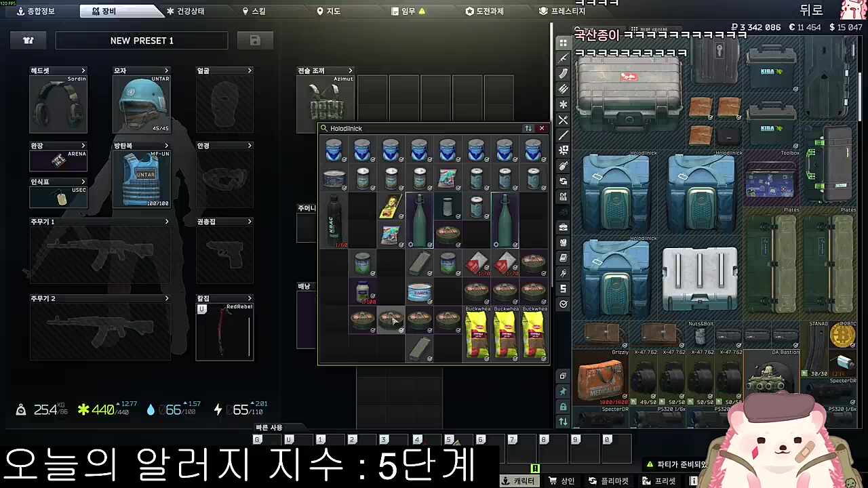Viewport: 868px width, 488px height.
Task: Select the Toolbox item in the stash
Action: pos(772,180)
